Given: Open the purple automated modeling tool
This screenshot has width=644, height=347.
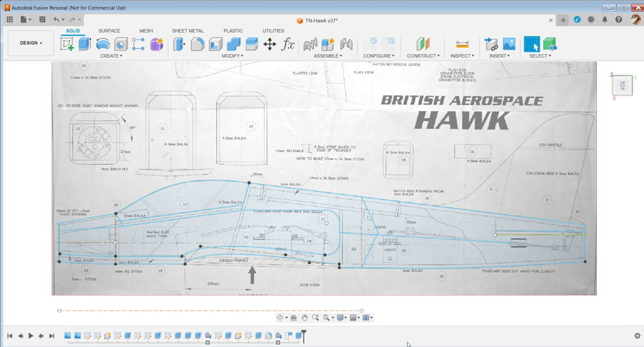Looking at the screenshot, I should click(x=157, y=44).
